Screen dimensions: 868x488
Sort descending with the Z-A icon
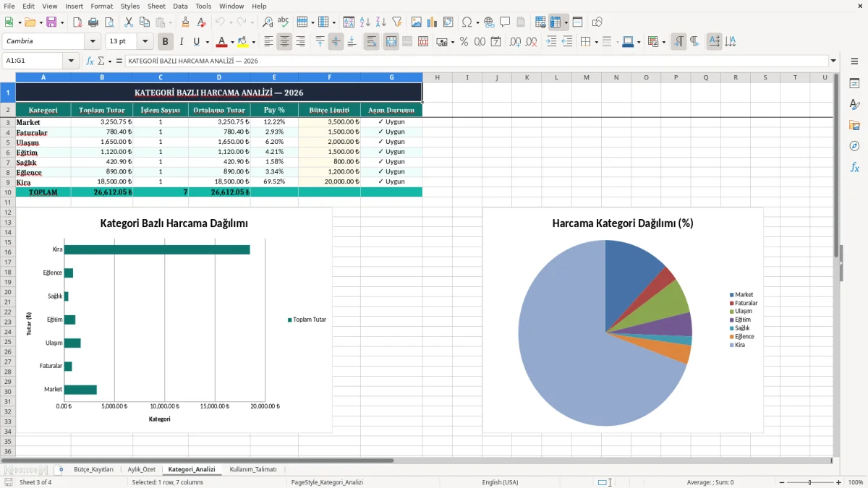pos(380,22)
